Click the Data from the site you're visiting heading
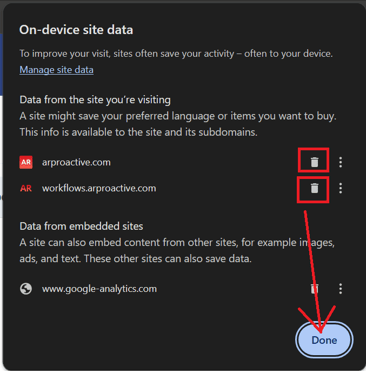This screenshot has height=373, width=366. [95, 100]
